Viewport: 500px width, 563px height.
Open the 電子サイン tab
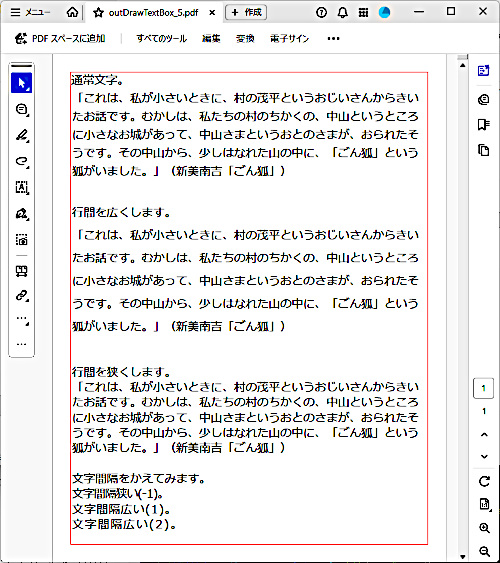click(289, 38)
